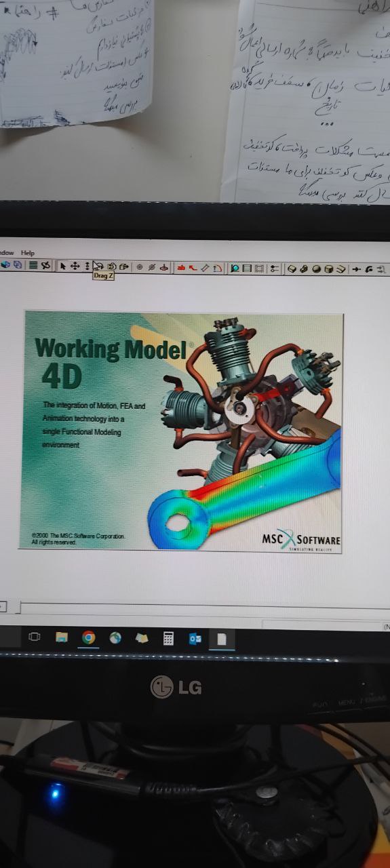
Task: Click the wireframe blue cube toolbar icon
Action: [17, 267]
